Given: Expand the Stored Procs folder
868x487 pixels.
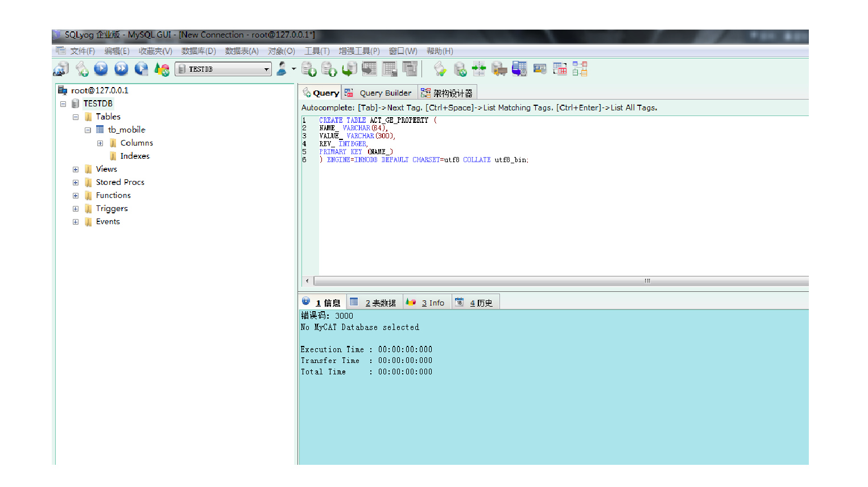Looking at the screenshot, I should (75, 183).
